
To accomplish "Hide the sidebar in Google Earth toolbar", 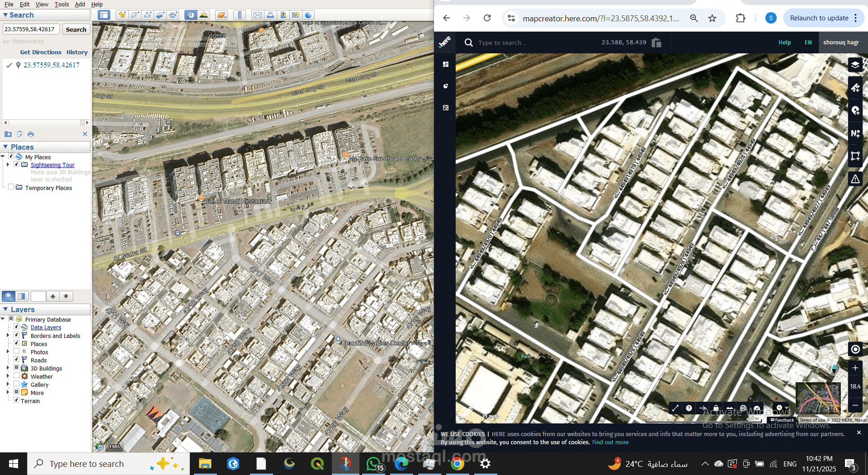I will tap(104, 15).
